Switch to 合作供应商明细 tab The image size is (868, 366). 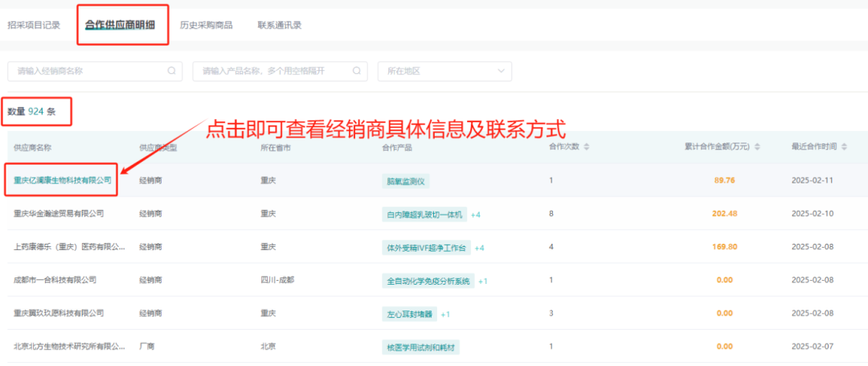coord(120,25)
